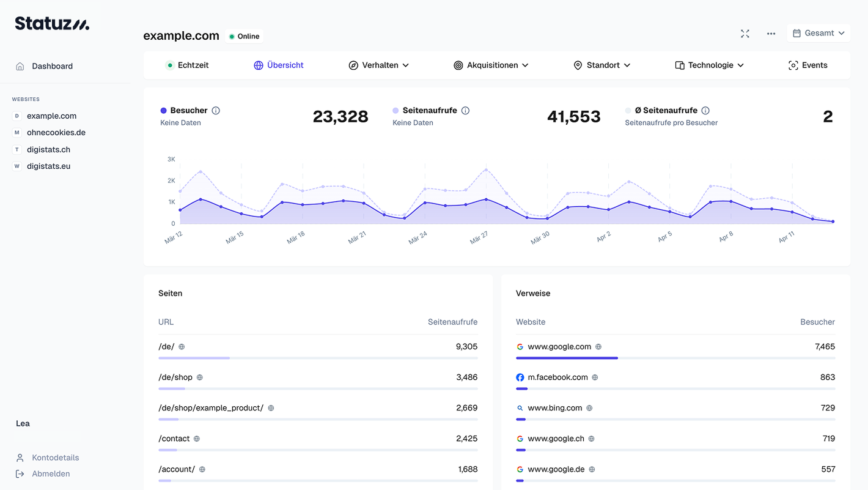Toggle the Ø Seitenaufrufe legend dot
The height and width of the screenshot is (490, 868).
pyautogui.click(x=628, y=111)
